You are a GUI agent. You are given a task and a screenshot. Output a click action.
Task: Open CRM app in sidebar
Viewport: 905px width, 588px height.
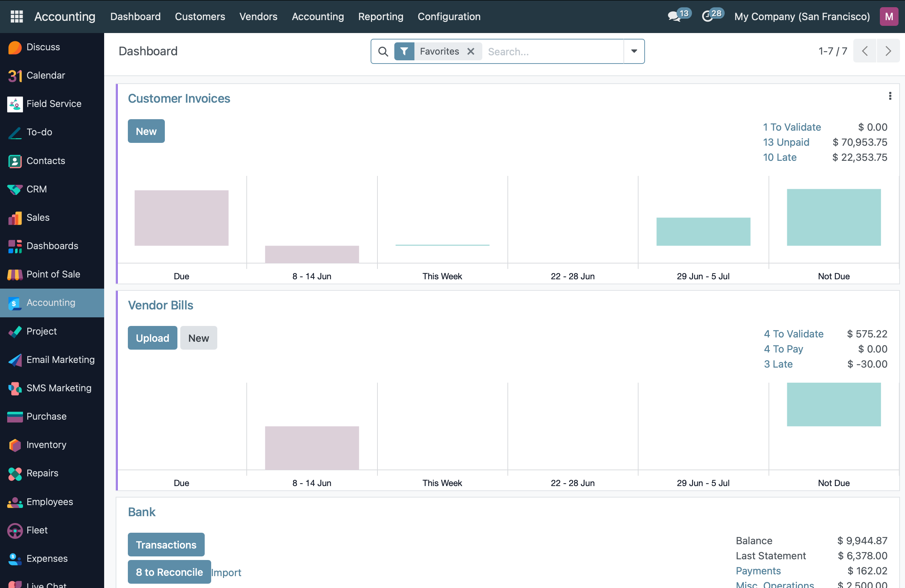[x=36, y=189]
